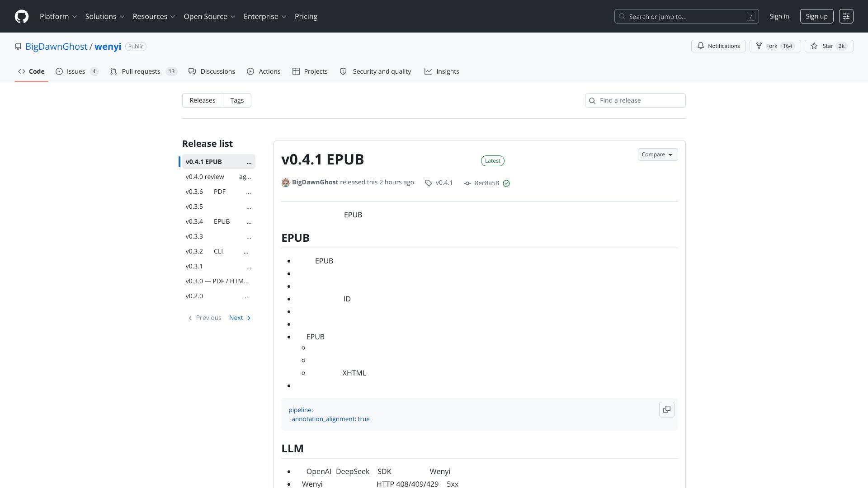Select the Releases view button
This screenshot has width=868, height=488.
coord(203,100)
